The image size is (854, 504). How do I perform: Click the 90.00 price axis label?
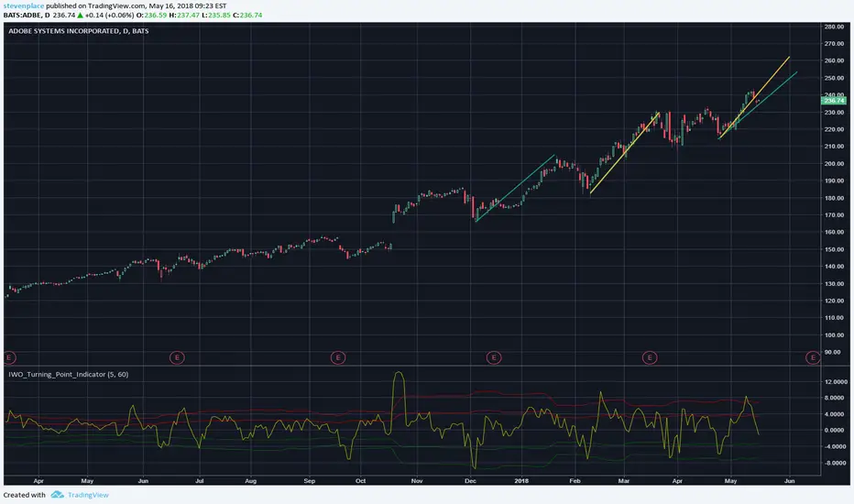[833, 352]
